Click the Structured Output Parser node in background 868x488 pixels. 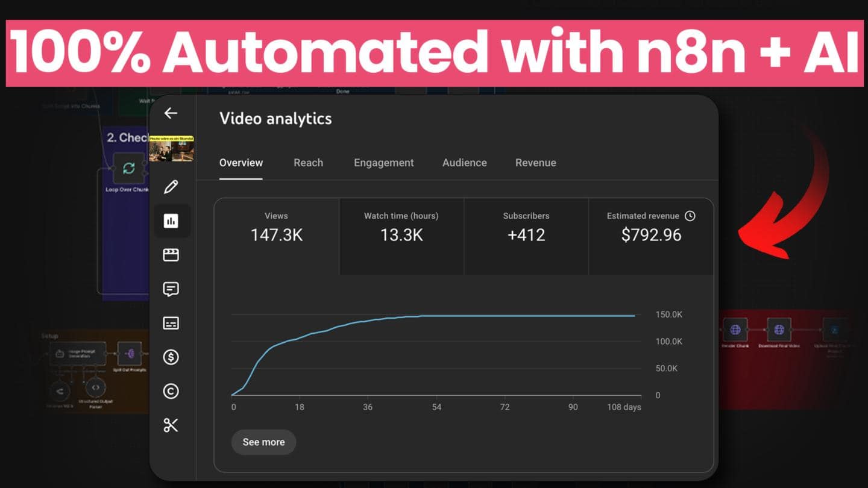click(x=95, y=387)
